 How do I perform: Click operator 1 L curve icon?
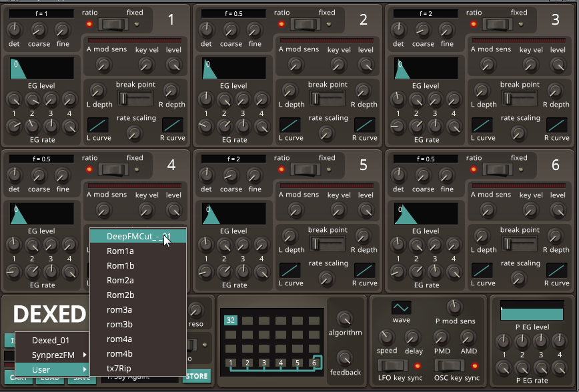[x=98, y=125]
